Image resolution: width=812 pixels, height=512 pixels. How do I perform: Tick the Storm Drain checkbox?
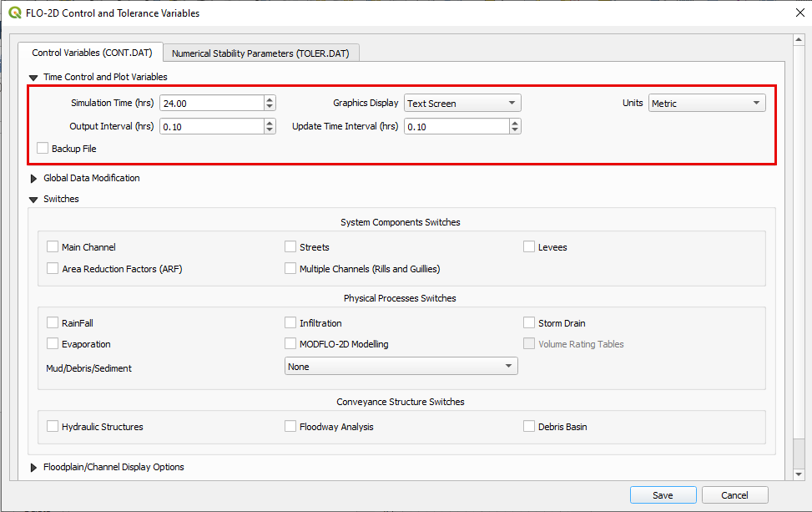click(530, 323)
